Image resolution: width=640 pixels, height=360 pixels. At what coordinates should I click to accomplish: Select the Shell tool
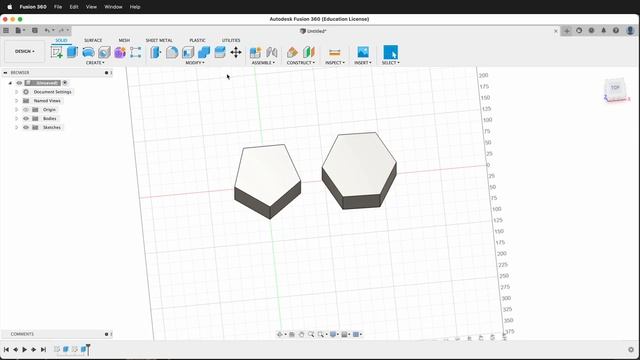point(188,52)
